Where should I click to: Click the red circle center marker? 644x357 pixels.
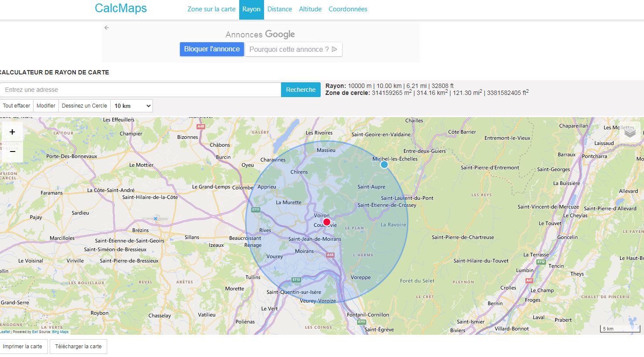[327, 222]
